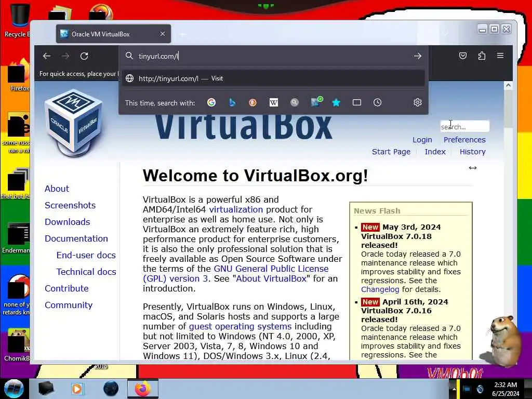Open the black folder taskbar icon
This screenshot has height=399, width=532.
point(46,389)
